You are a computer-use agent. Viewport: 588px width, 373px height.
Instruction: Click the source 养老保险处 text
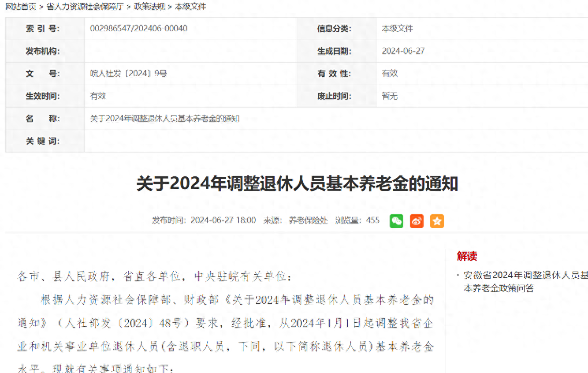pyautogui.click(x=308, y=220)
